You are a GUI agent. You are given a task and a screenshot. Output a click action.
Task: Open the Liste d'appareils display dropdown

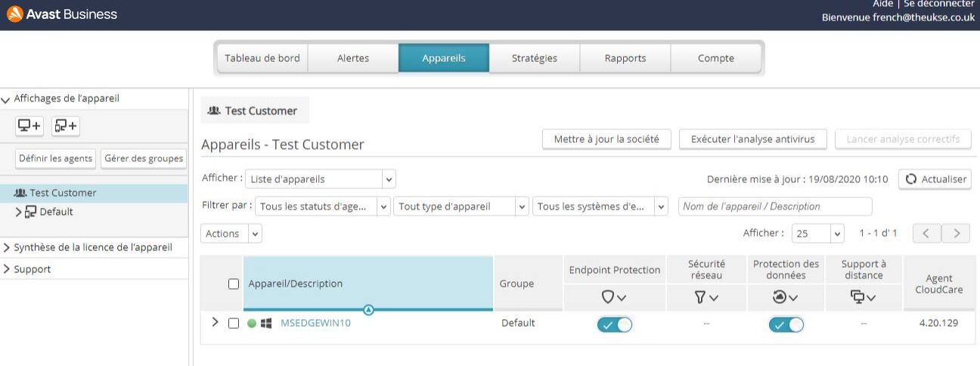(x=320, y=179)
